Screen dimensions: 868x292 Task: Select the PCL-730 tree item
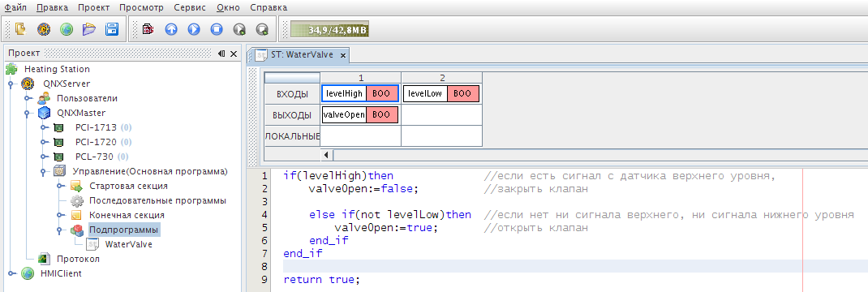point(94,157)
